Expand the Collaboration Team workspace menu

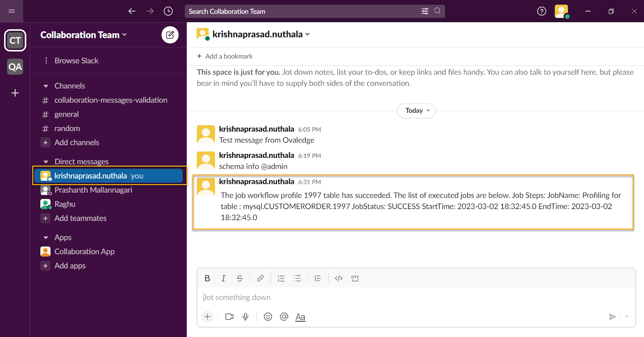coord(84,35)
